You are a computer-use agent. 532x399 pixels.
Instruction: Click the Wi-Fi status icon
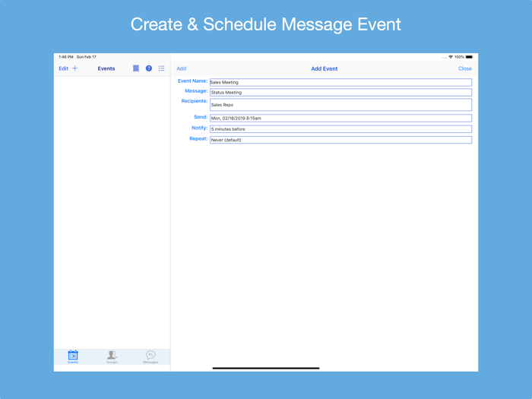[x=451, y=57]
